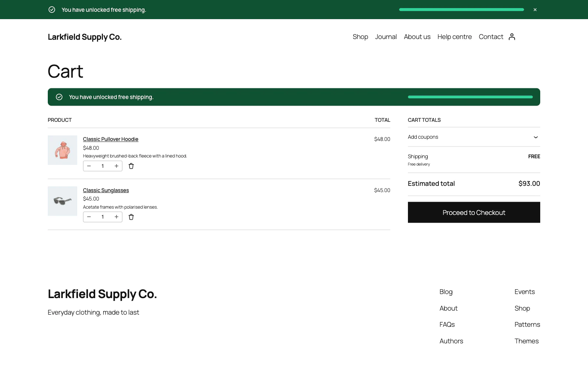Open the footer Events link
The image size is (588, 368).
click(525, 292)
